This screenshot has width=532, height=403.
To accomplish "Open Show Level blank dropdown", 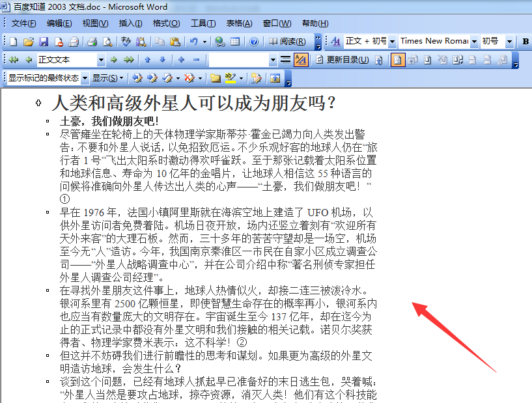I will 273,60.
